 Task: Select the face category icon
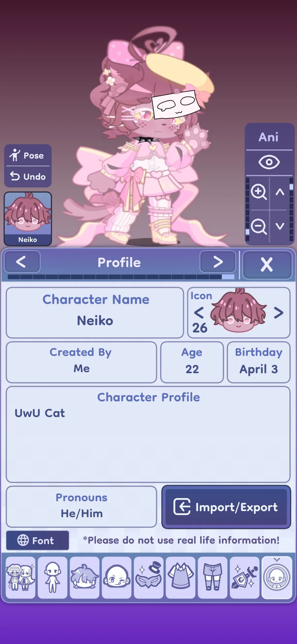click(116, 578)
